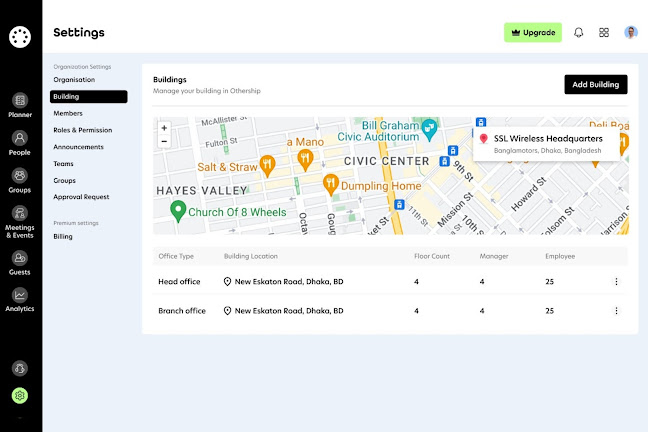Open Meetings & Events section
The height and width of the screenshot is (432, 648).
point(20,222)
